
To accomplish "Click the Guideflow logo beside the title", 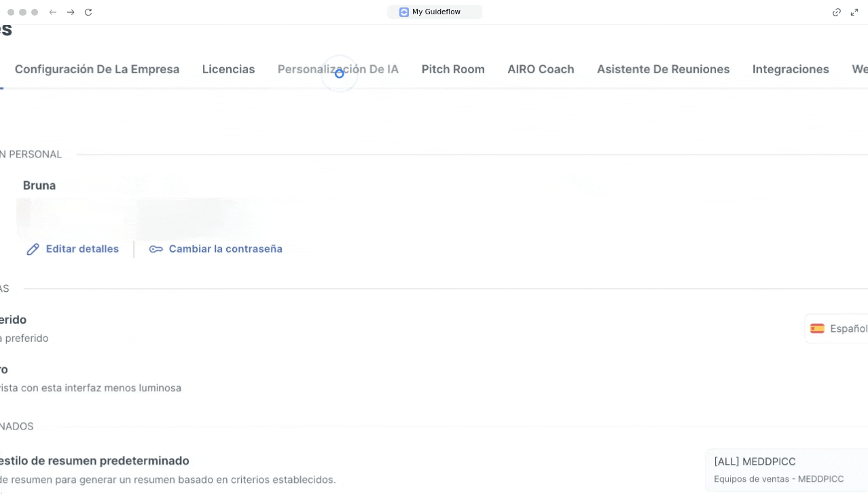I will 404,12.
